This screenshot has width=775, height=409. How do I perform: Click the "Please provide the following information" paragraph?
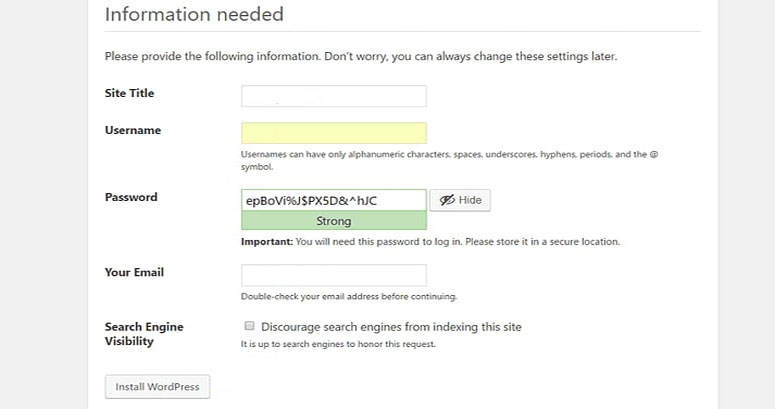(361, 57)
